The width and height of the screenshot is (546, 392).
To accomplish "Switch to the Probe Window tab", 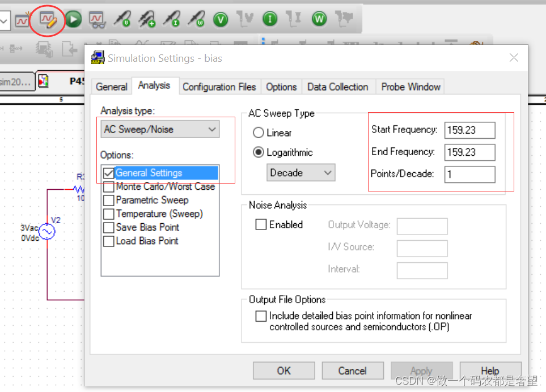I will tap(410, 87).
